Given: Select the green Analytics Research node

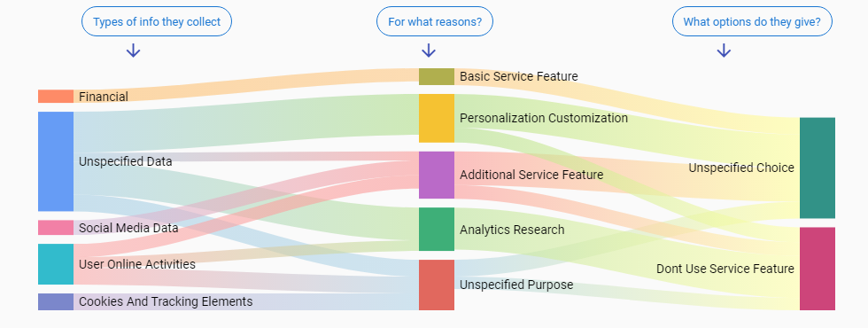Looking at the screenshot, I should (x=436, y=230).
